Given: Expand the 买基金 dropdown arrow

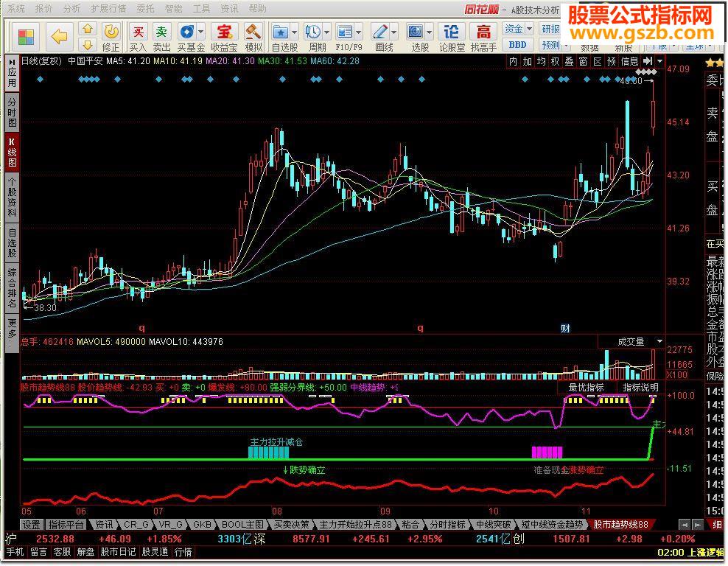Looking at the screenshot, I should pos(201,32).
